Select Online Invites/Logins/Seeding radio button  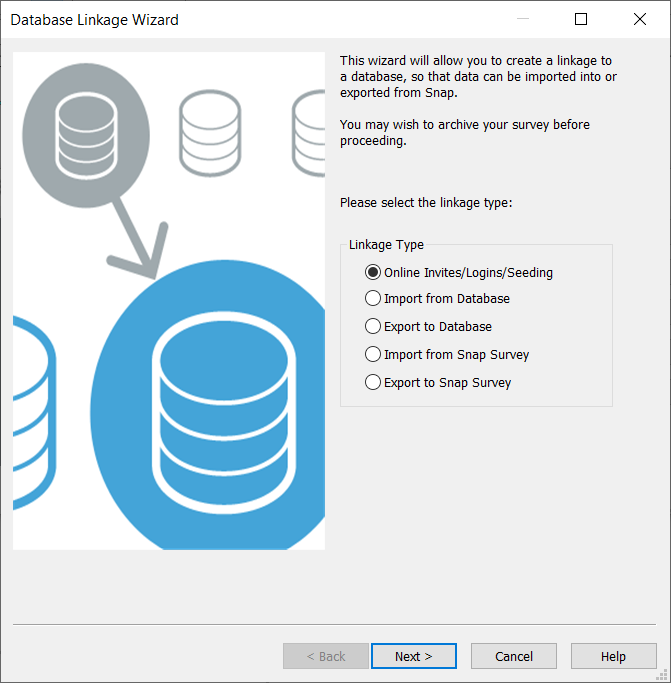pos(458,272)
